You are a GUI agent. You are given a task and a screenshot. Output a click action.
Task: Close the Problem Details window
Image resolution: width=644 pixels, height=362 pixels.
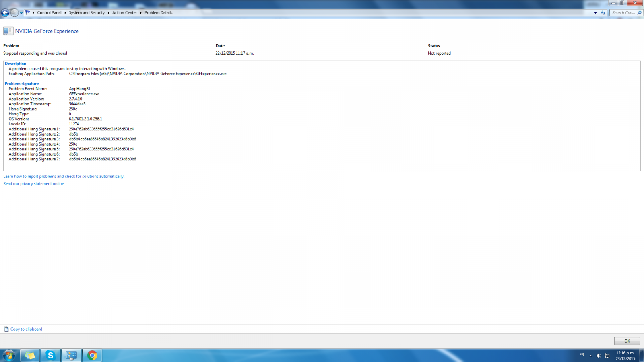click(x=635, y=3)
